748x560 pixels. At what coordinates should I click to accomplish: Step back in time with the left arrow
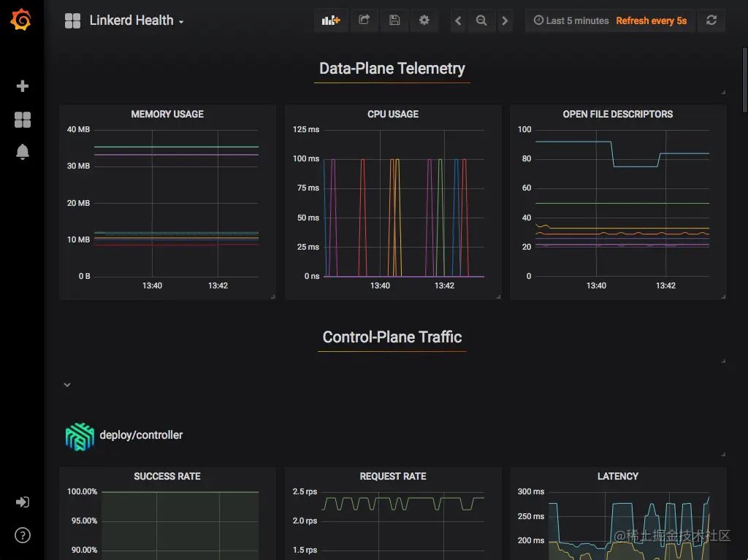(x=458, y=20)
